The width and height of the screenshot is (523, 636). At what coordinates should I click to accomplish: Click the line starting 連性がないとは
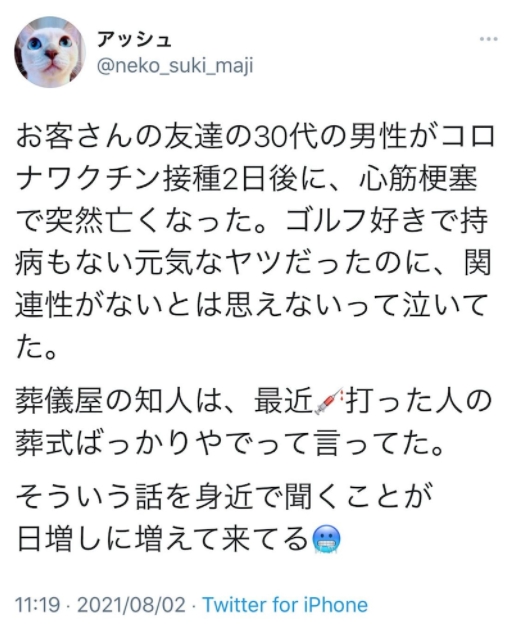point(252,305)
